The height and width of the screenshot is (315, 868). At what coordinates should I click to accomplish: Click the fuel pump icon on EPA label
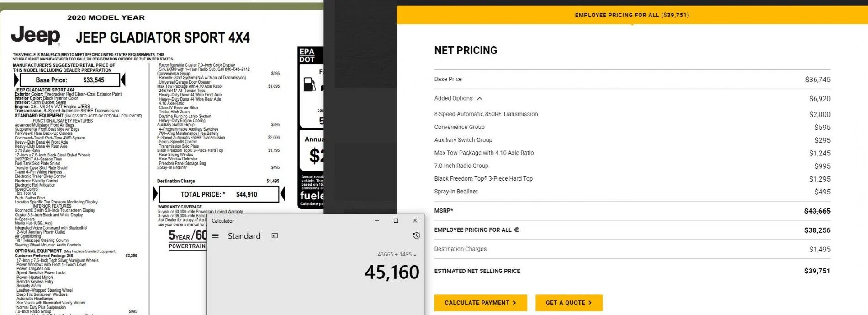(x=309, y=84)
